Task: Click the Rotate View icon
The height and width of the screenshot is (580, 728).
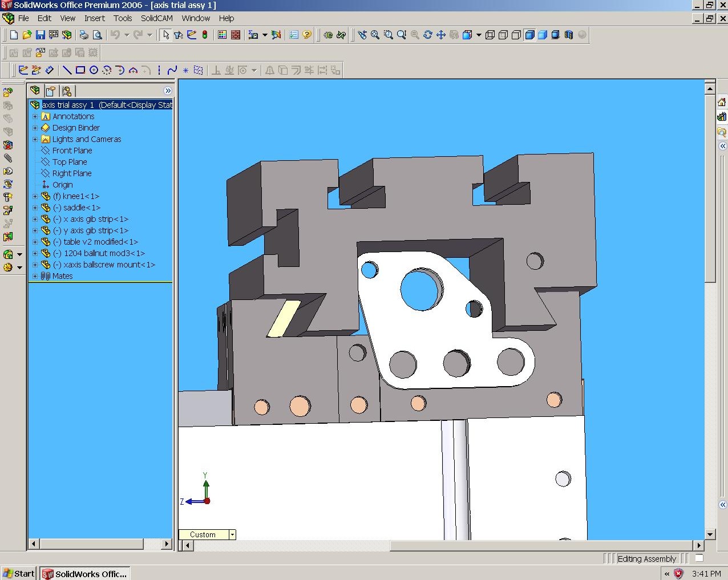Action: [x=428, y=35]
